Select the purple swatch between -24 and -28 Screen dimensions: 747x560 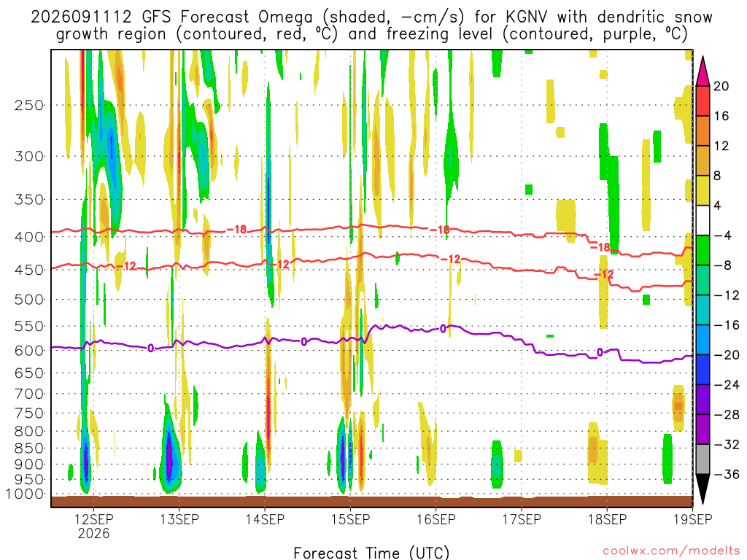703,400
